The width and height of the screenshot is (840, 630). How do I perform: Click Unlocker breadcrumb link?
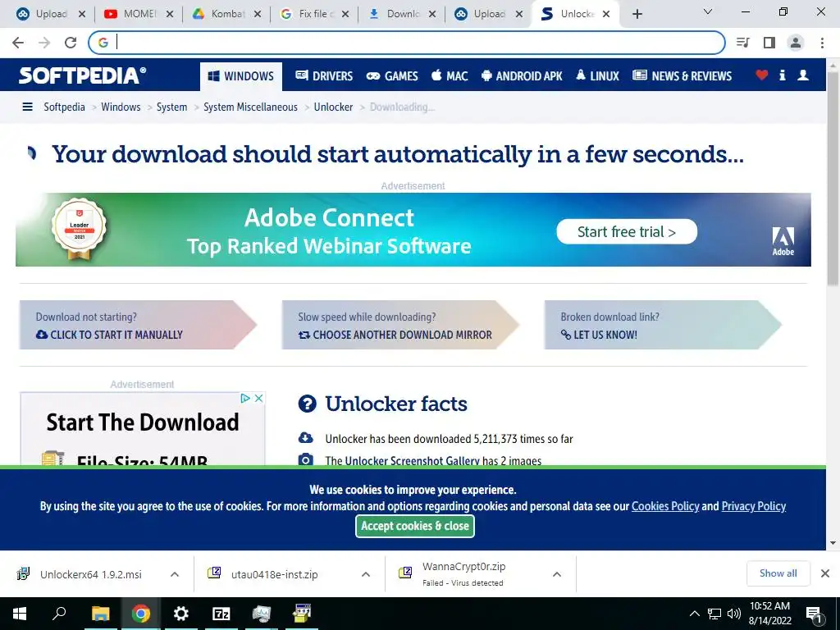333,107
